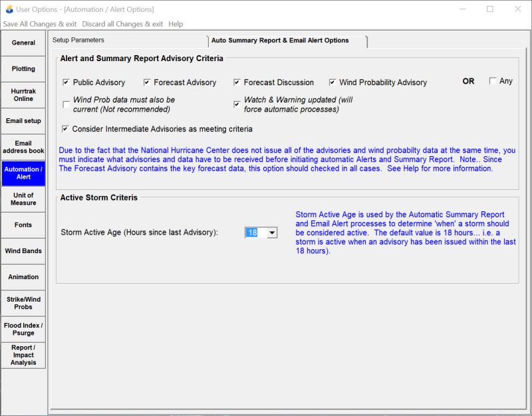Toggle the Watch & Warning updated checkbox
Image resolution: width=532 pixels, height=416 pixels.
pyautogui.click(x=237, y=104)
